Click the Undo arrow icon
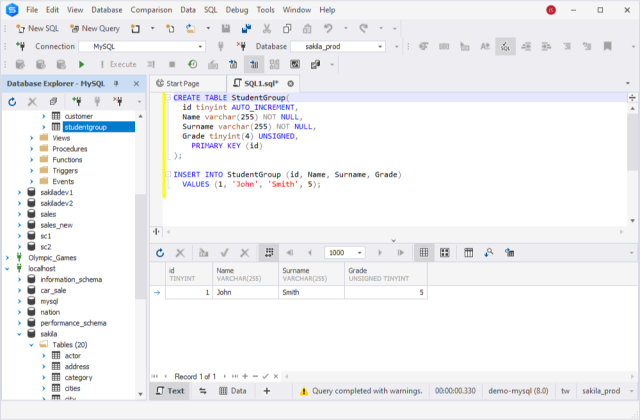 [328, 29]
